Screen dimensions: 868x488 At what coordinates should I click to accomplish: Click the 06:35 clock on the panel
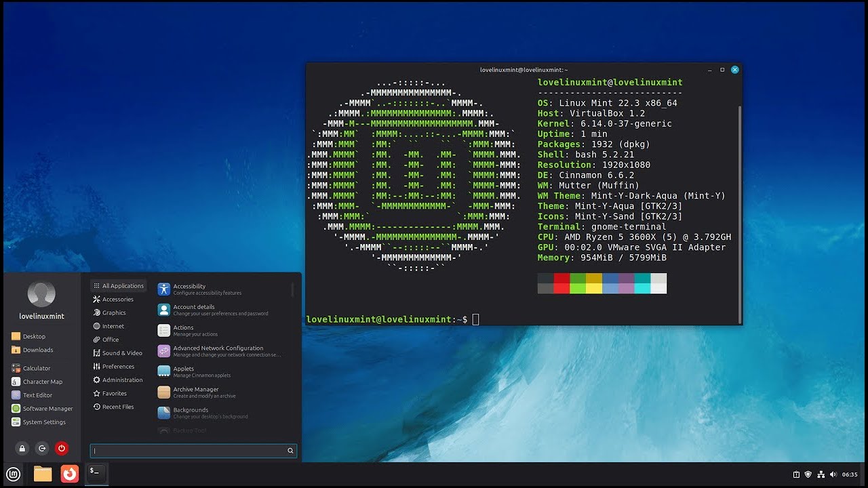850,474
